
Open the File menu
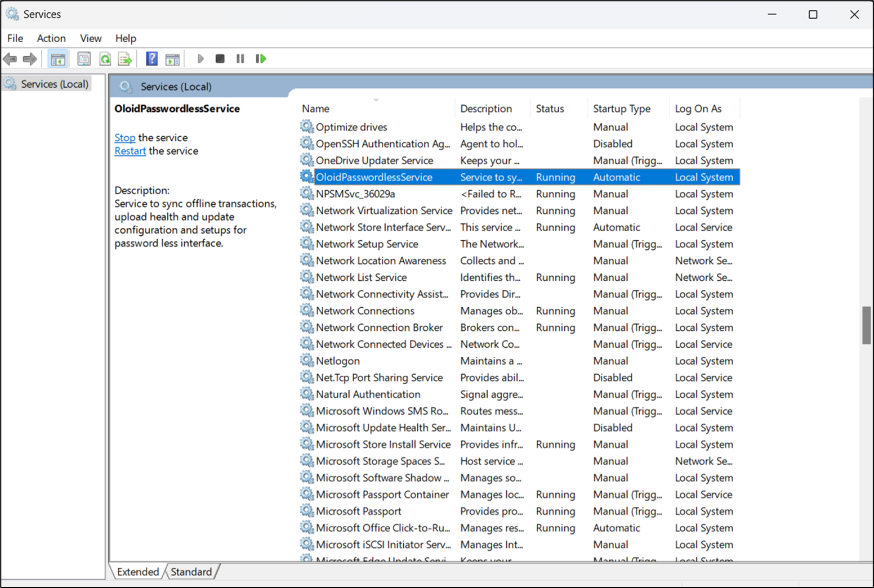point(15,38)
